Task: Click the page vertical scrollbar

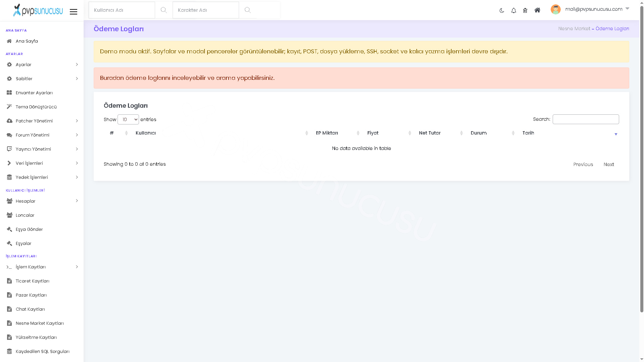Action: 642,158
